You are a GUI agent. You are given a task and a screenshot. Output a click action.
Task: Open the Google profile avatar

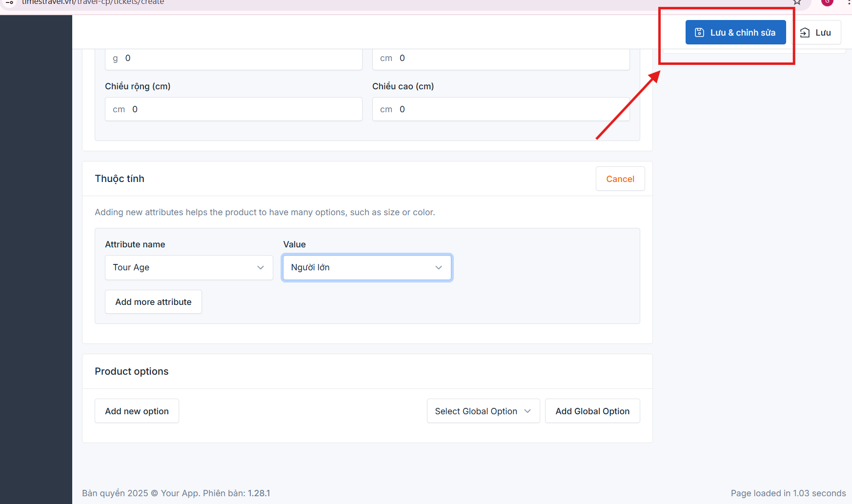point(827,2)
